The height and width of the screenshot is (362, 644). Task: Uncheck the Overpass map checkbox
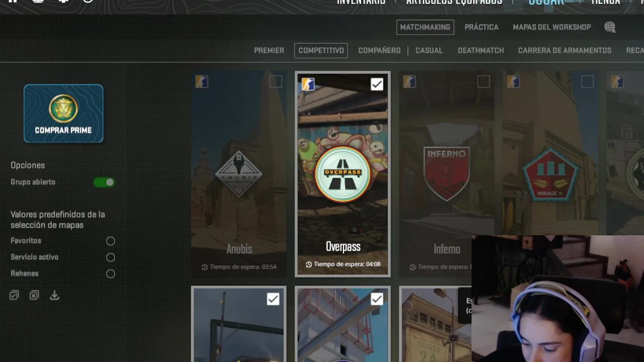pos(377,84)
